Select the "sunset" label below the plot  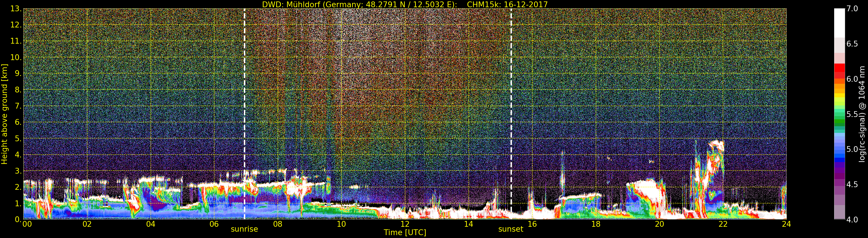(511, 229)
